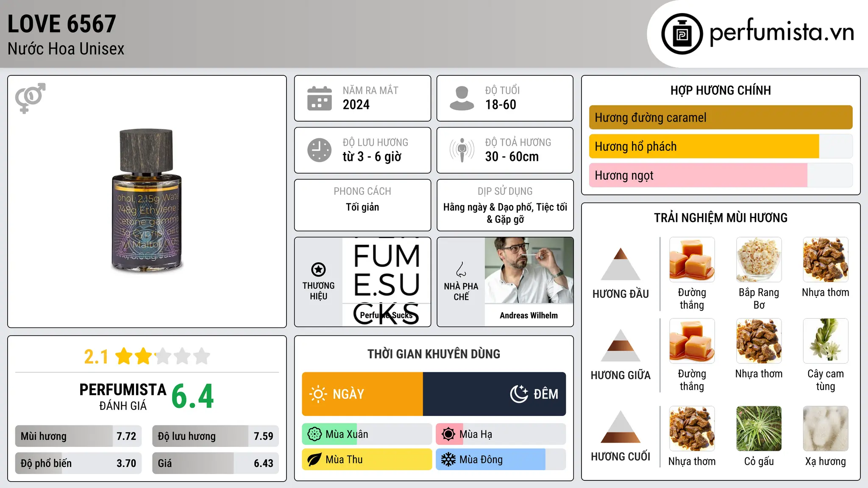Screen dimensions: 868x488
Task: Click the snowflake icon for Mùa Đông
Action: 448,460
